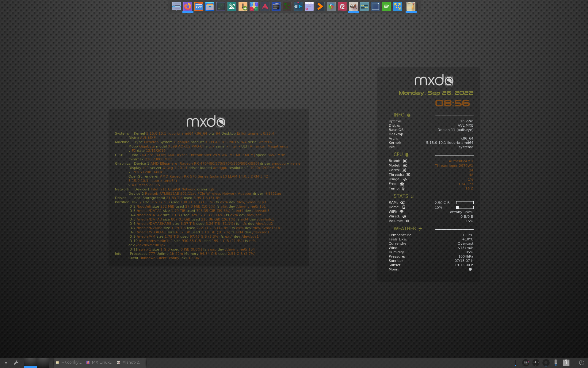Click the mxd logo in the right conky panel
Viewport: 588px width, 368px height.
pyautogui.click(x=434, y=80)
